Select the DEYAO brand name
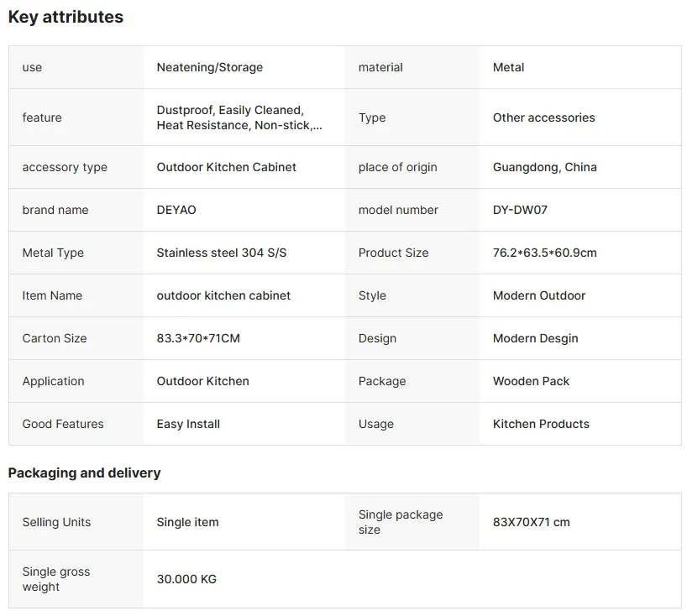 click(176, 210)
